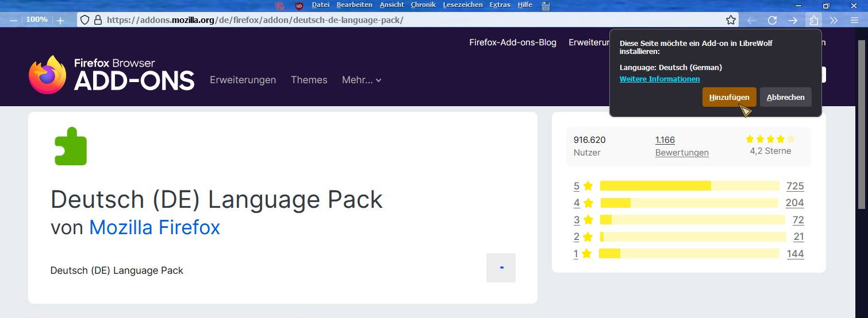Click the 4,2 Sterne star rating
The image size is (868, 318).
coord(770,145)
